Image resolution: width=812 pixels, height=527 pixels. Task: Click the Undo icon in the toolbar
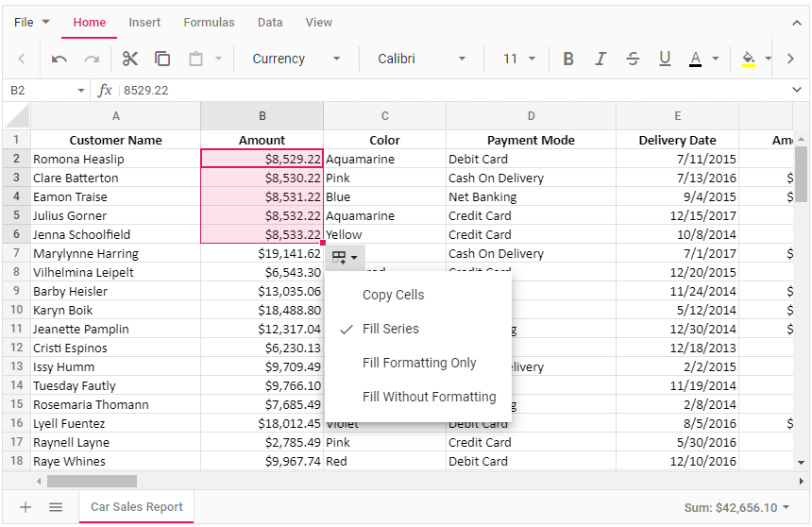click(x=59, y=59)
